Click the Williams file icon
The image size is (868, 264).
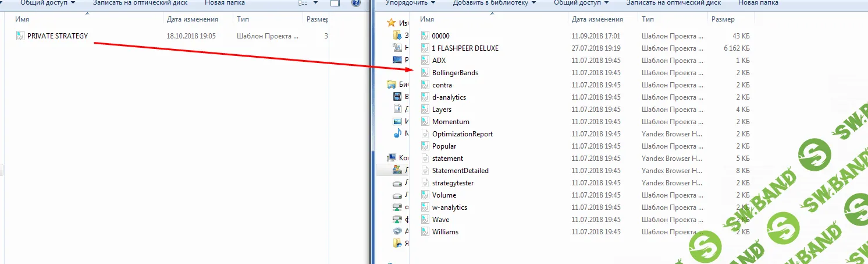click(x=425, y=232)
